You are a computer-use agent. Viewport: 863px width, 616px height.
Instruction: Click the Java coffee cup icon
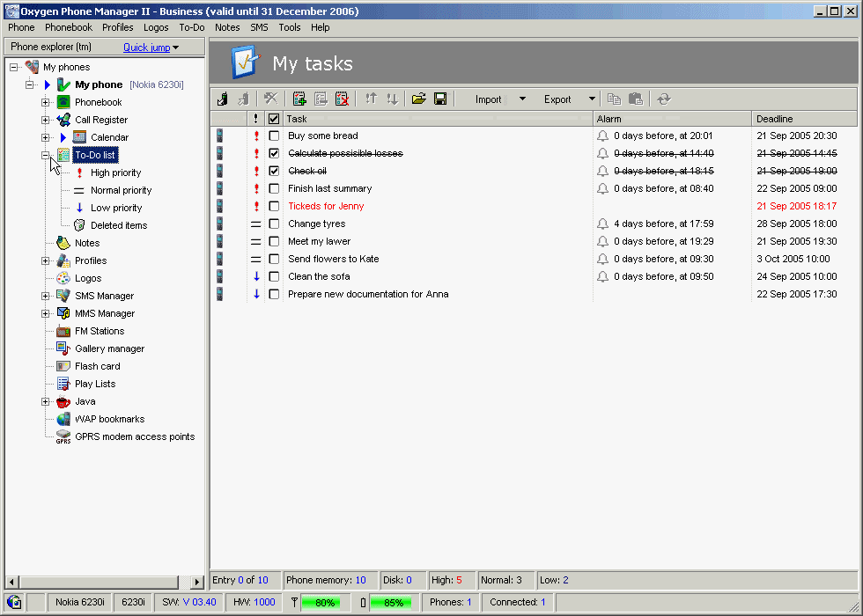[63, 401]
